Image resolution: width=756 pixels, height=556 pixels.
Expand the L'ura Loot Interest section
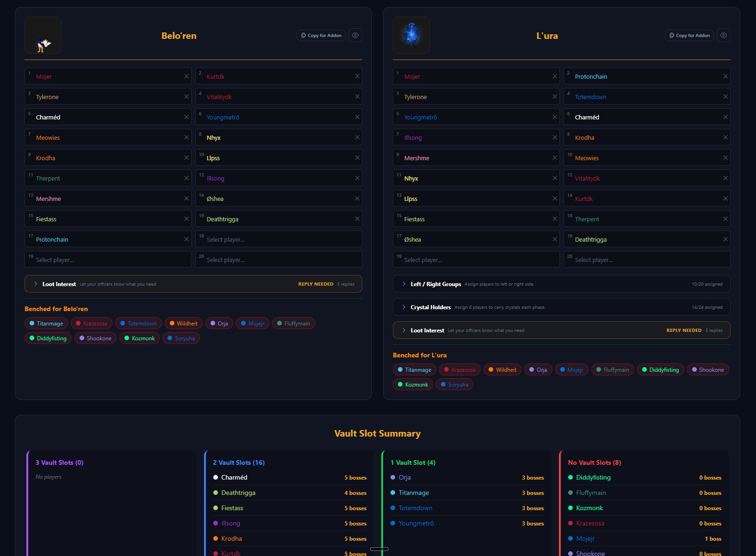pos(562,330)
